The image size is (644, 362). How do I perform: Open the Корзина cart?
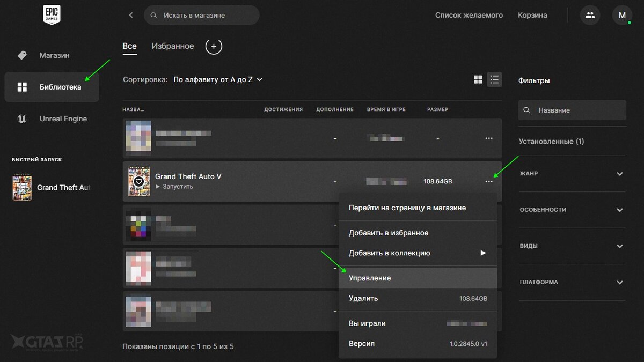pos(532,15)
